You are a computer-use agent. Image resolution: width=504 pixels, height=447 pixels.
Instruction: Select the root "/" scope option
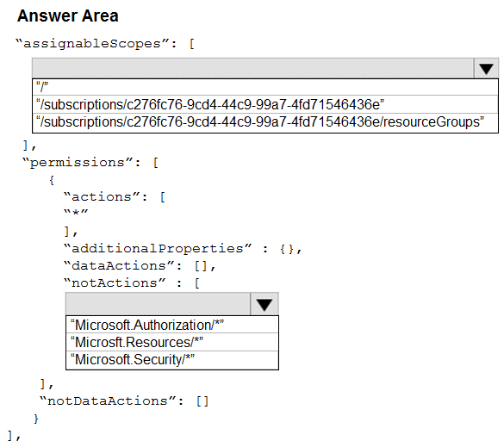tap(265, 87)
